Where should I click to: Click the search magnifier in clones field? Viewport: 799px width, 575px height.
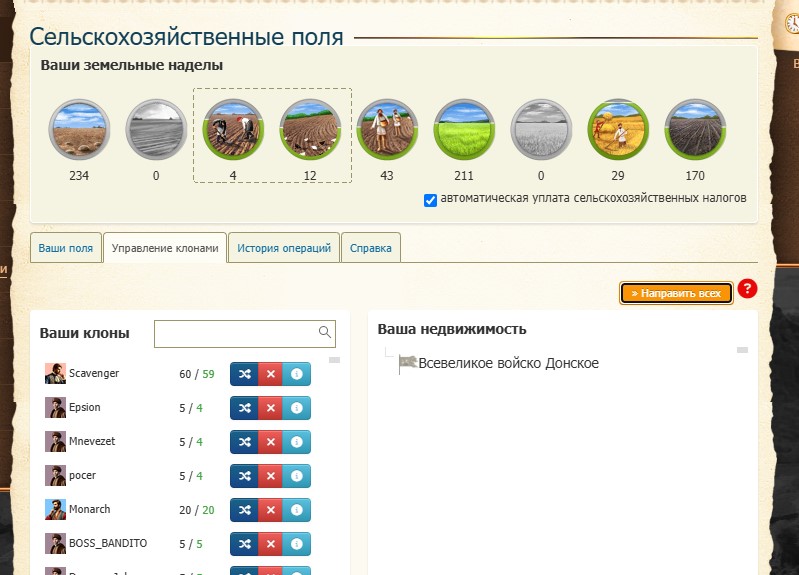[x=325, y=332]
